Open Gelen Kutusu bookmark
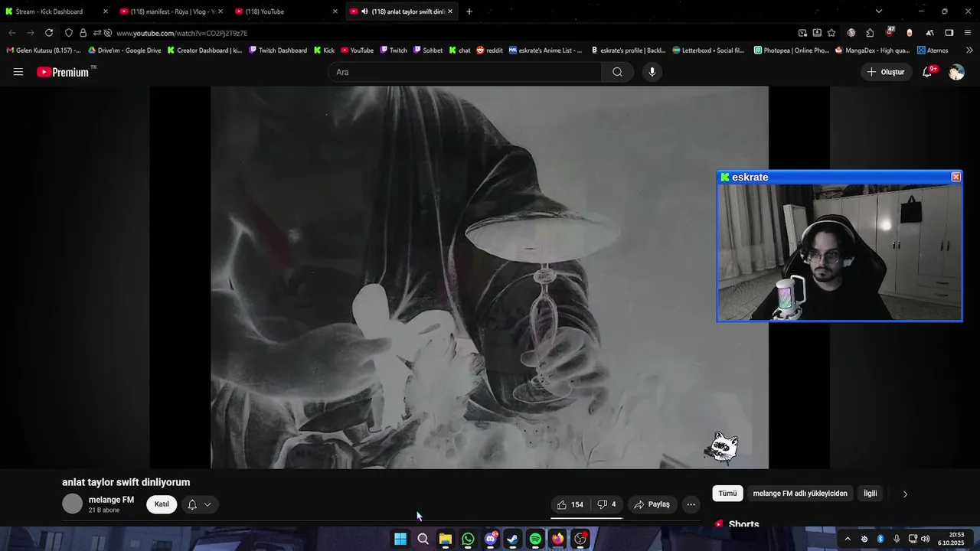 pos(43,51)
